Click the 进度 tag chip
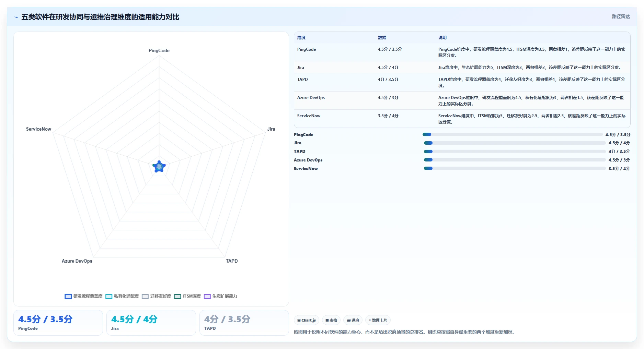The height and width of the screenshot is (349, 644). pyautogui.click(x=353, y=320)
